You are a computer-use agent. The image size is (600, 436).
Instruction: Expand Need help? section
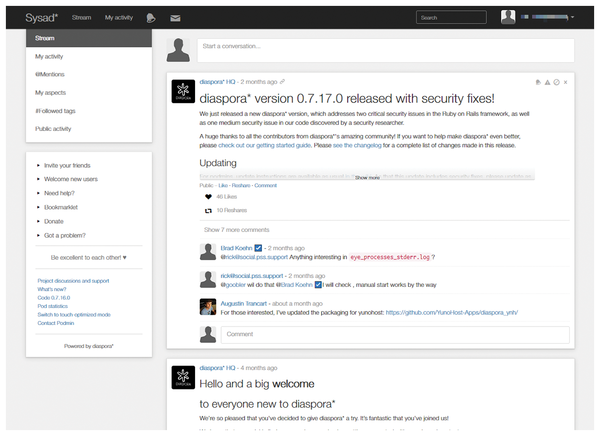coord(59,193)
